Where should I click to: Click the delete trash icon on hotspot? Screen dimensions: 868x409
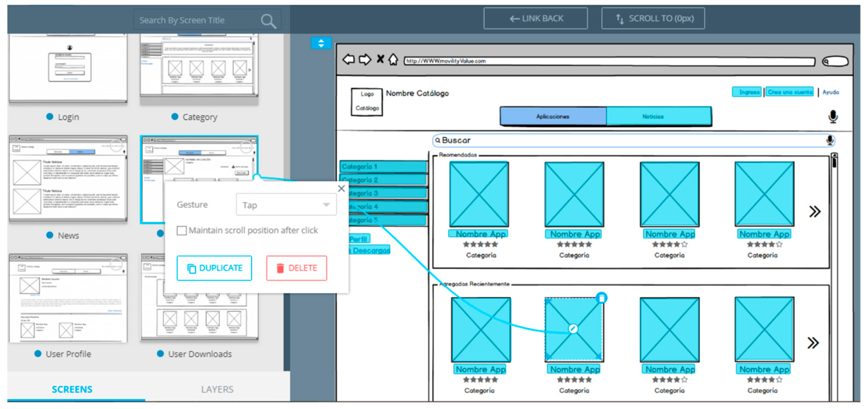click(x=601, y=298)
